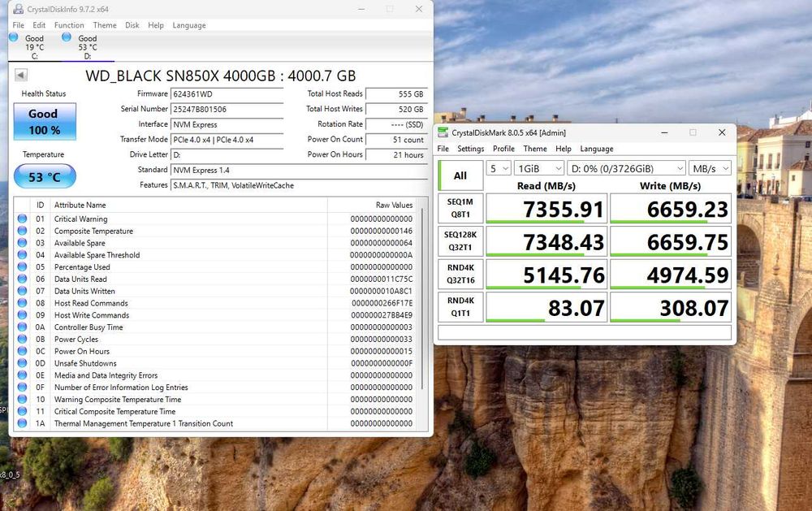Screen dimensions: 812x511
Task: Start the SEQ128K Q32T1 test
Action: tap(460, 241)
